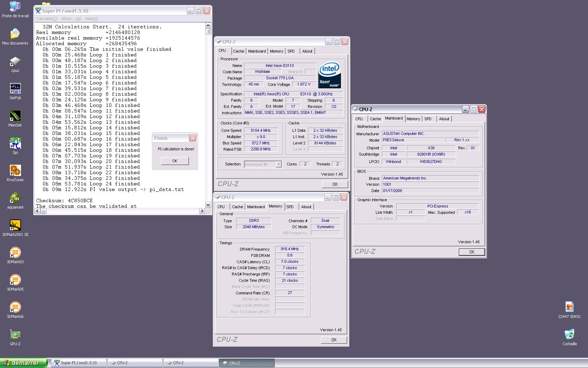Switch to the active CPU-Z taskbar button
588x368 pixels.
pyautogui.click(x=247, y=363)
